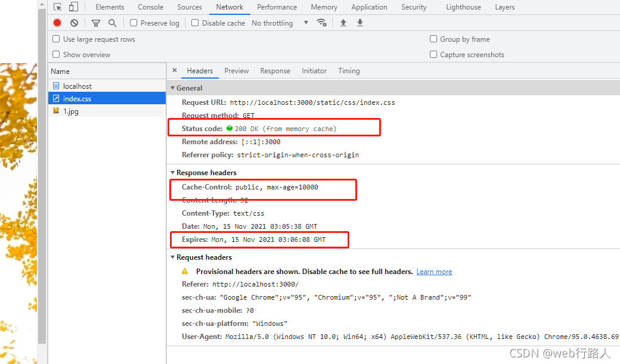
Task: Switch to the Preview tab
Action: (236, 70)
